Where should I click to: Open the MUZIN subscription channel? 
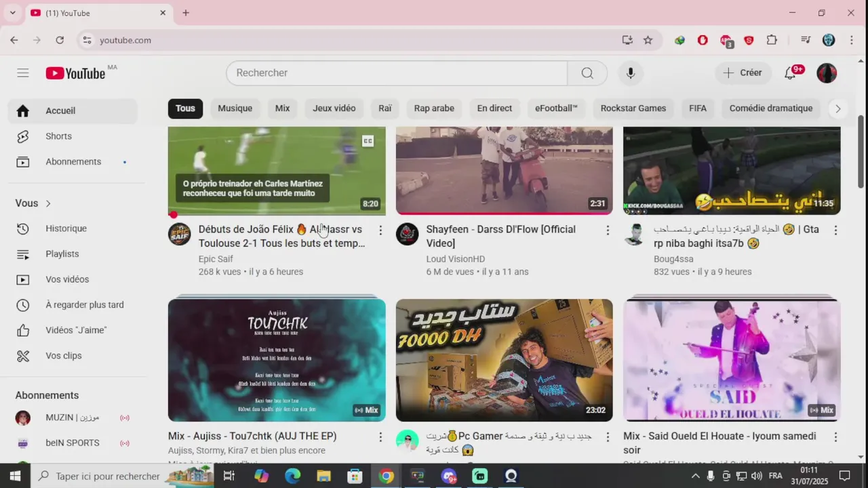73,418
